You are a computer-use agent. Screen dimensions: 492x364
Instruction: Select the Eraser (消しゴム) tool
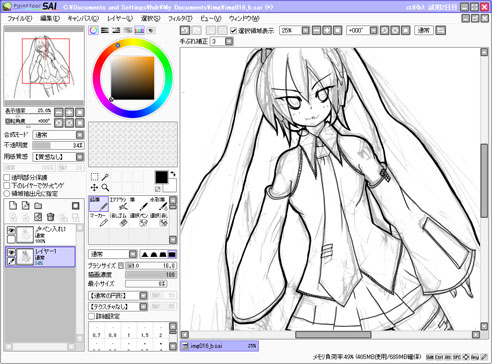click(x=118, y=220)
